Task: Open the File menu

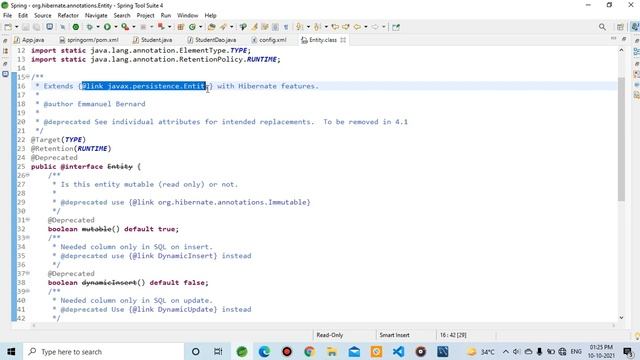Action: [7, 16]
